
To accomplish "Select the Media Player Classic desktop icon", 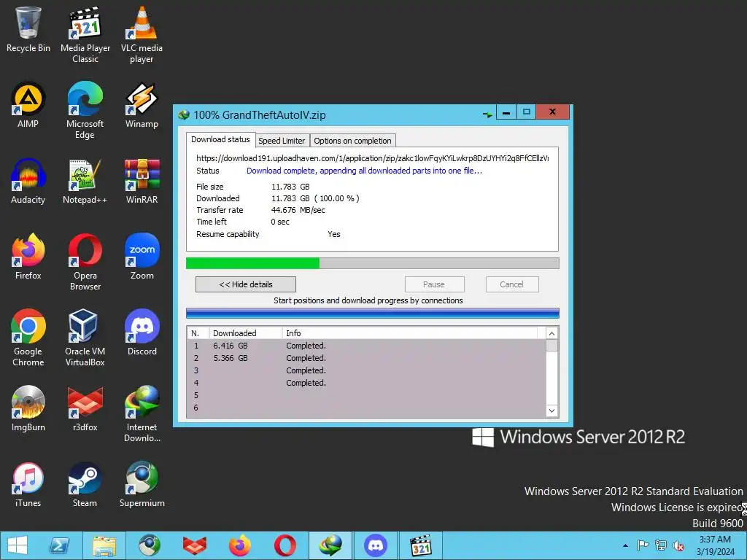I will pyautogui.click(x=85, y=34).
